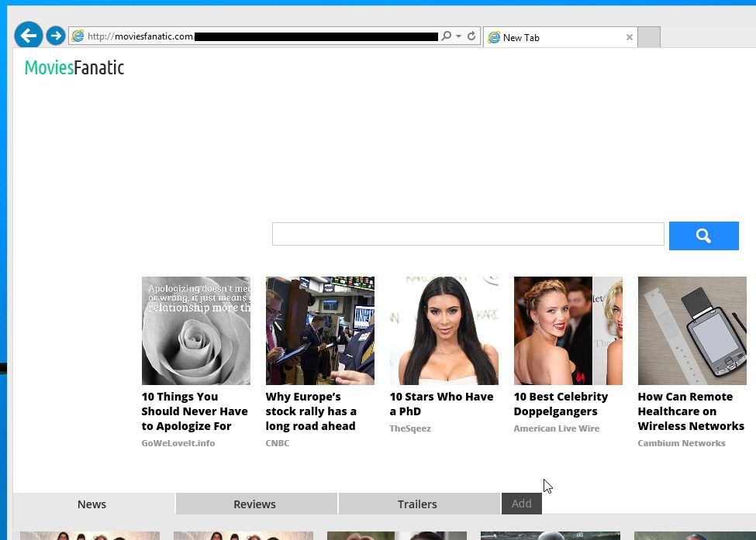Click the TheSqeez source label
Image resolution: width=756 pixels, height=540 pixels.
pos(410,428)
